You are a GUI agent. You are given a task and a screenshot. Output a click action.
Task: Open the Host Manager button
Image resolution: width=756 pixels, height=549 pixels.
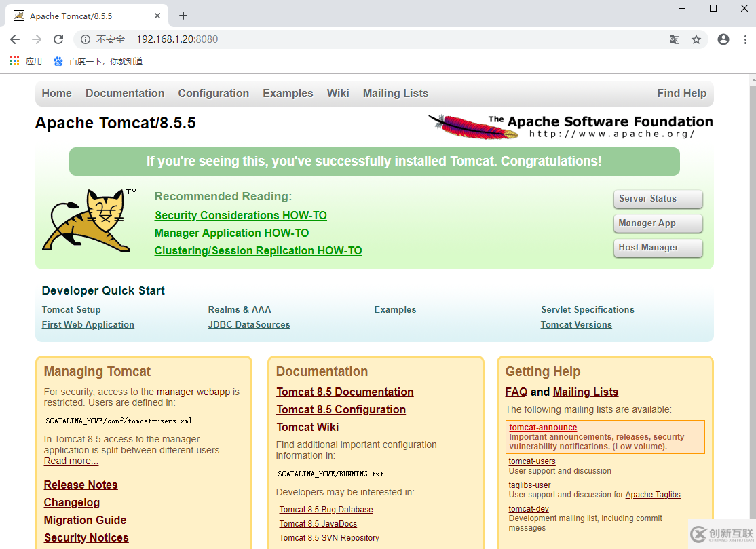pos(657,248)
